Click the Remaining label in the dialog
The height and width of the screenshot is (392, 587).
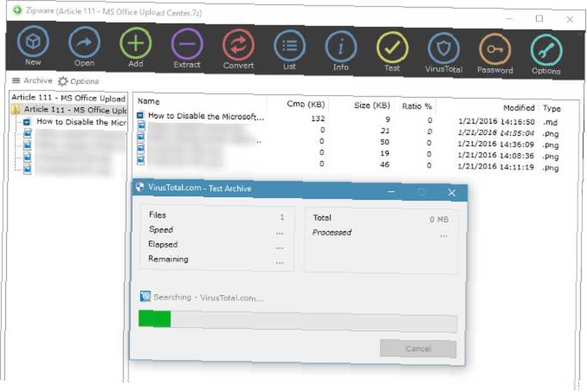click(x=168, y=259)
